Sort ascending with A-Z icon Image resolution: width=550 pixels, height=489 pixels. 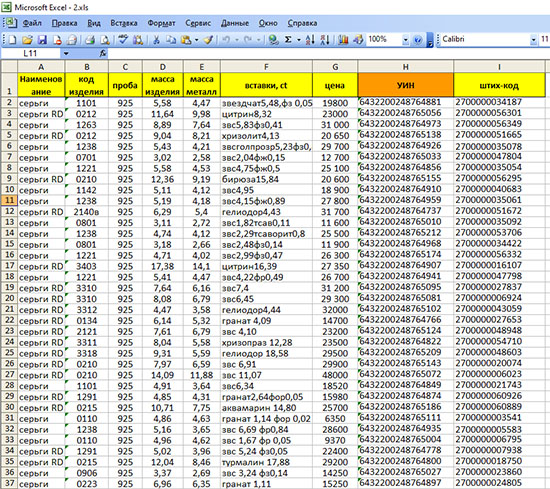click(x=310, y=40)
